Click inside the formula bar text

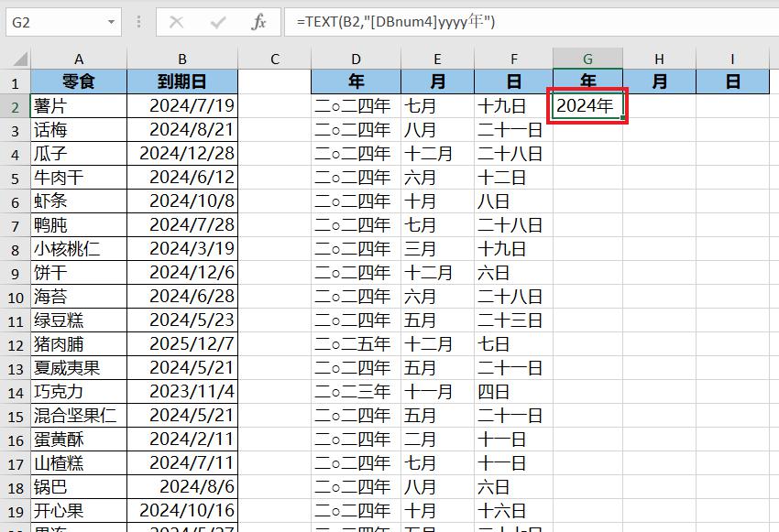tap(396, 22)
